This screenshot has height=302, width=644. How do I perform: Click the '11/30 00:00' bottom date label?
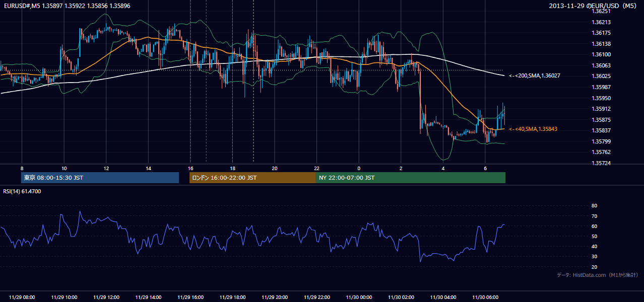[x=359, y=297]
